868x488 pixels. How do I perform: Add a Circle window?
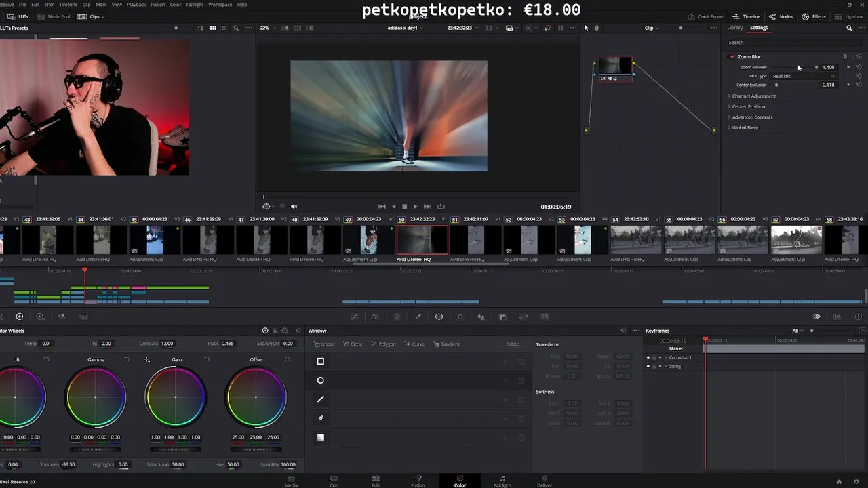[353, 344]
